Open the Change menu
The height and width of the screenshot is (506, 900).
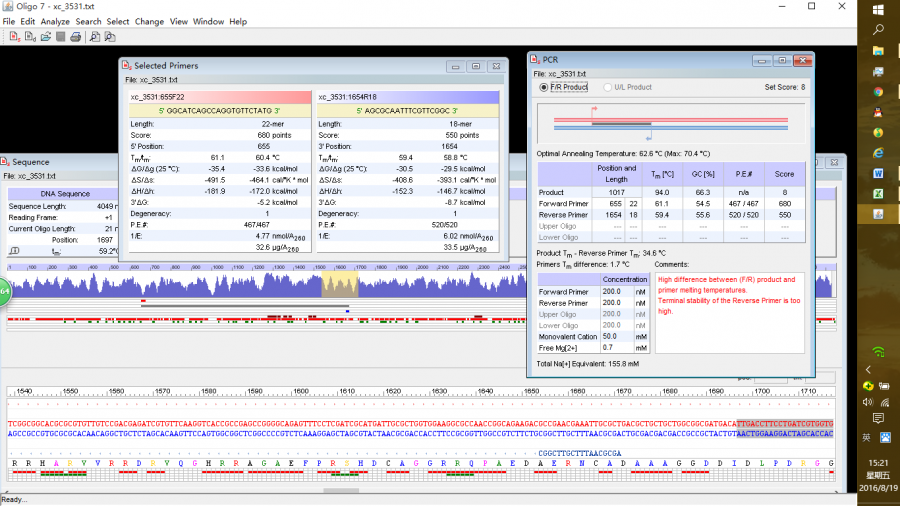(x=149, y=21)
